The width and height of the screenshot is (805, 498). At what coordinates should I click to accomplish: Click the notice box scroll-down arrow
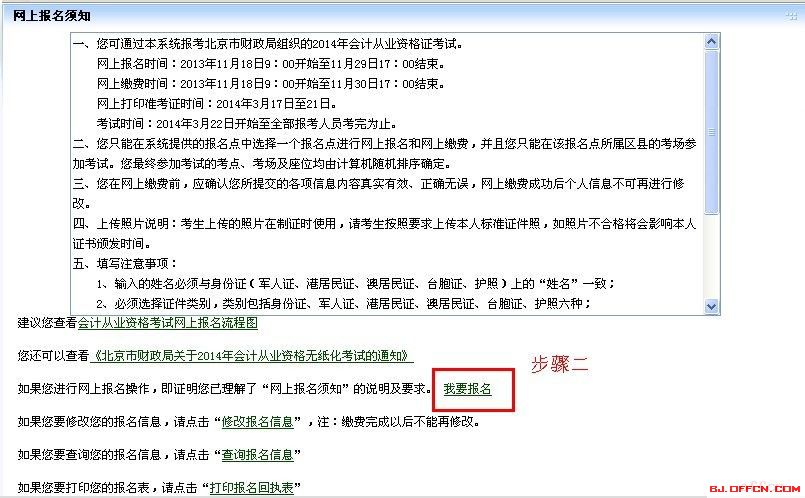(x=712, y=307)
